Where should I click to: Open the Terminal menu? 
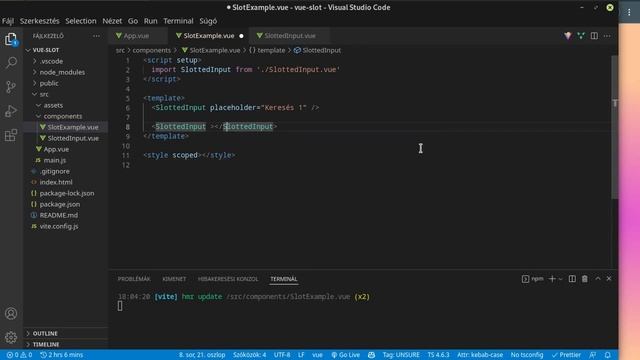click(x=178, y=21)
